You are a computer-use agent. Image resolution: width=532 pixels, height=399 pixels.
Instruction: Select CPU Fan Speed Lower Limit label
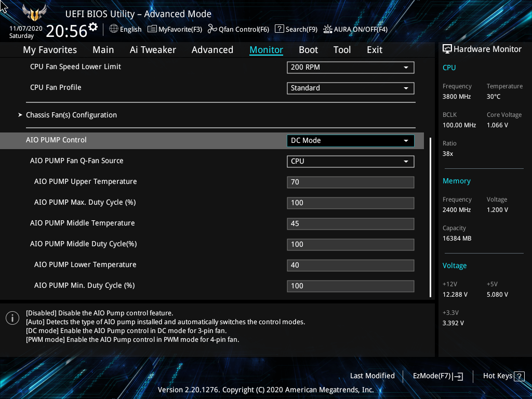coord(75,66)
